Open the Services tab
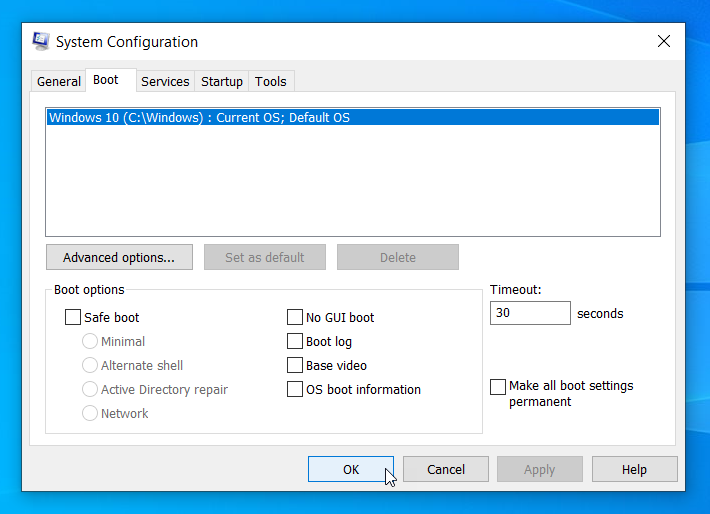The width and height of the screenshot is (710, 514). tap(165, 82)
